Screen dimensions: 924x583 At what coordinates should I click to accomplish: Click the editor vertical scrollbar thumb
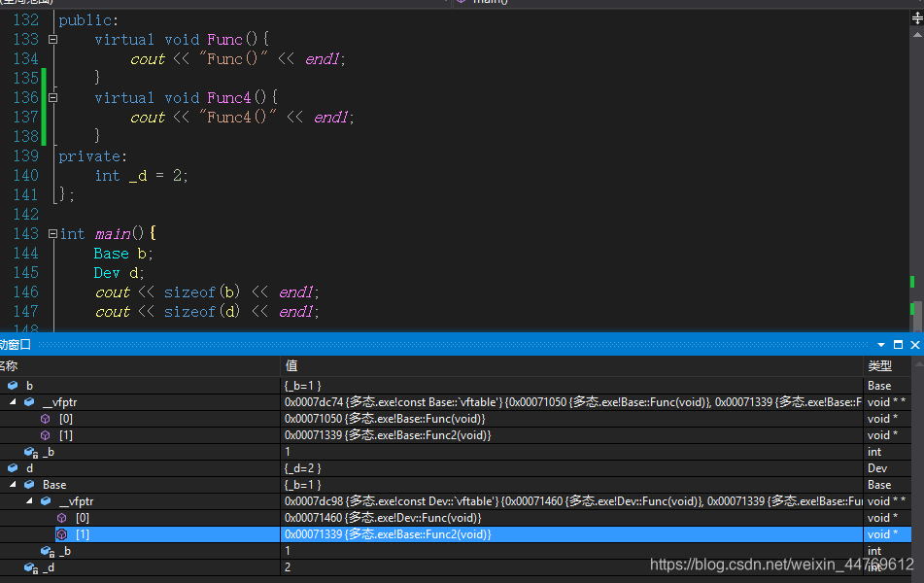[917, 317]
